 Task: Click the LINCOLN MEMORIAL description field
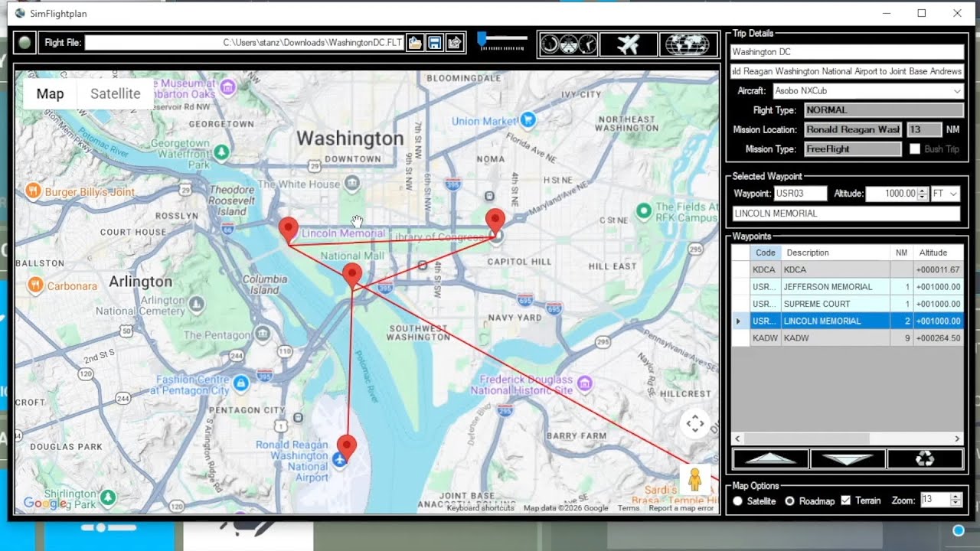(x=846, y=214)
